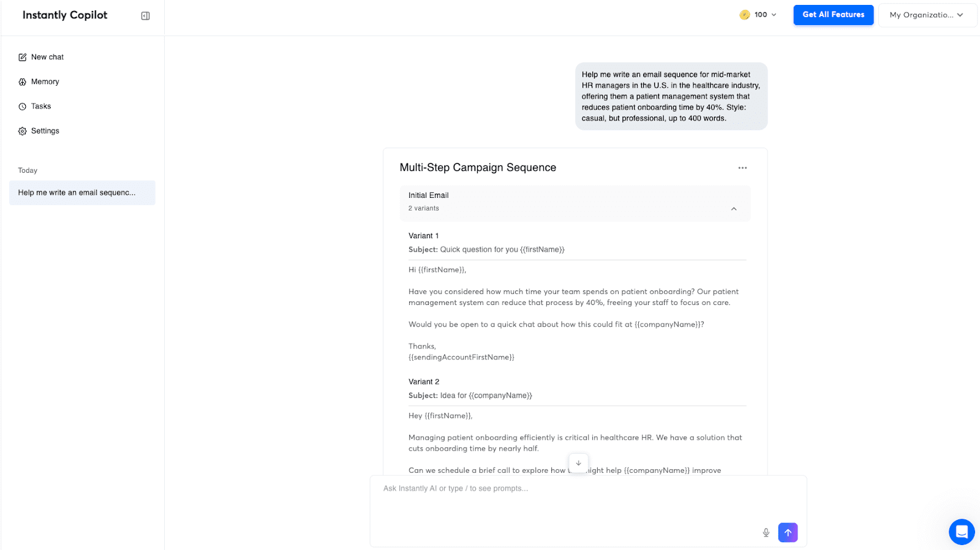Start a New chat
980x550 pixels.
point(47,57)
